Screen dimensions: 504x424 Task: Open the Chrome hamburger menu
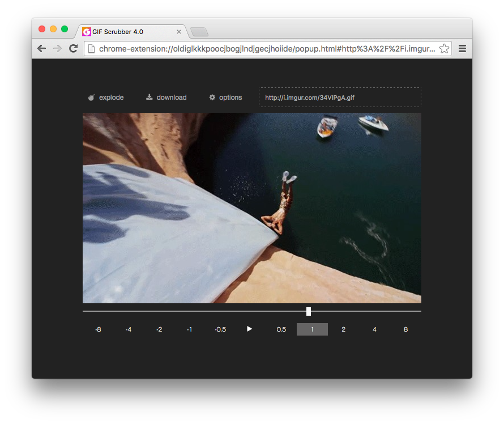click(462, 49)
